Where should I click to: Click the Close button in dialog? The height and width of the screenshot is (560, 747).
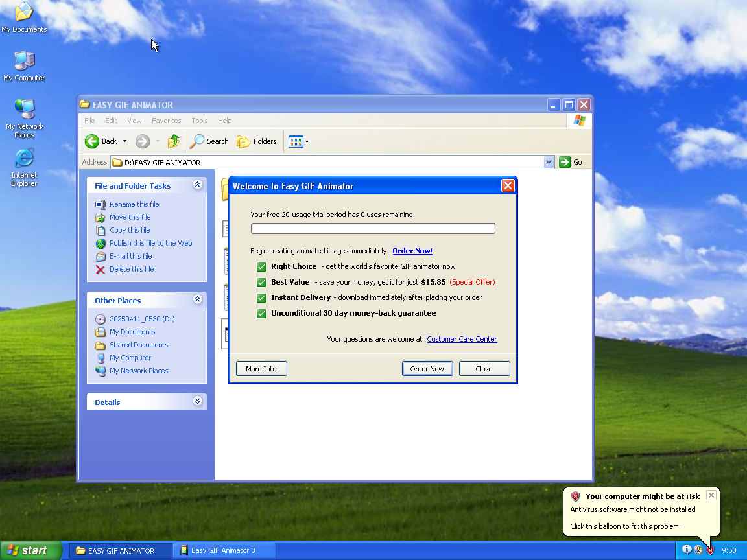[484, 369]
